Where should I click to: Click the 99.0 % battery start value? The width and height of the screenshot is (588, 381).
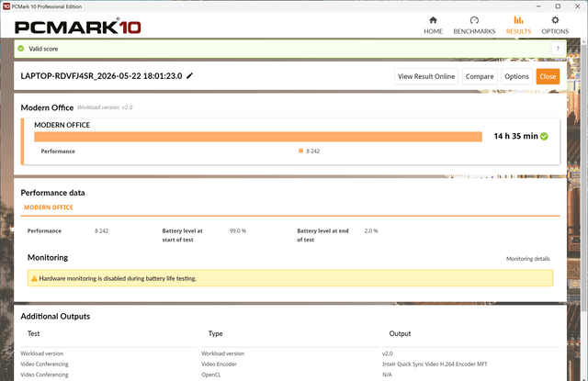238,230
